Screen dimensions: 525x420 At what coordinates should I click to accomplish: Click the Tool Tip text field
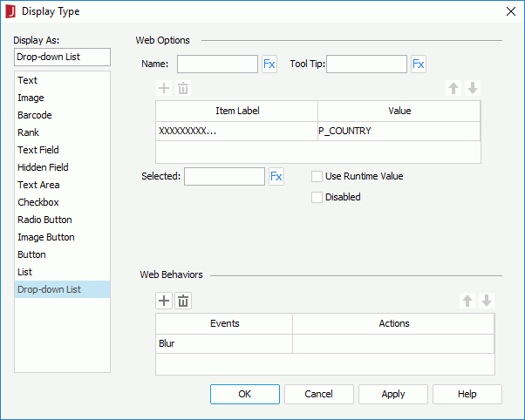coord(366,64)
